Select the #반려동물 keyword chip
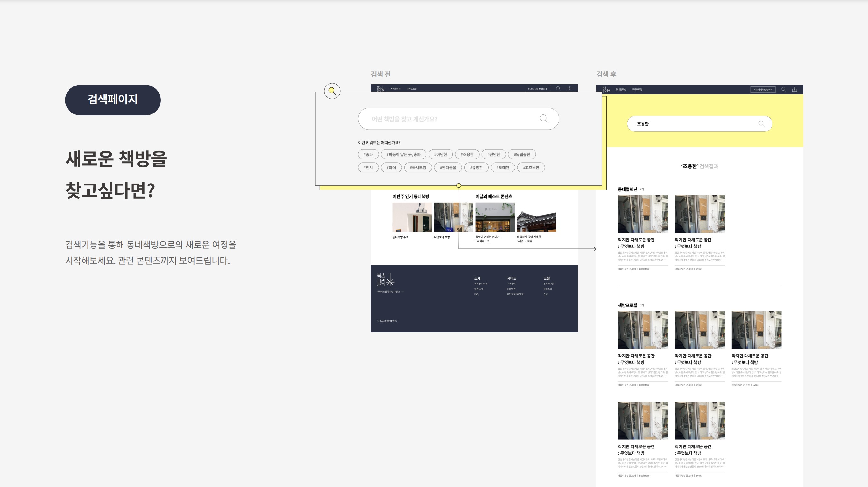Image resolution: width=868 pixels, height=487 pixels. (x=448, y=167)
